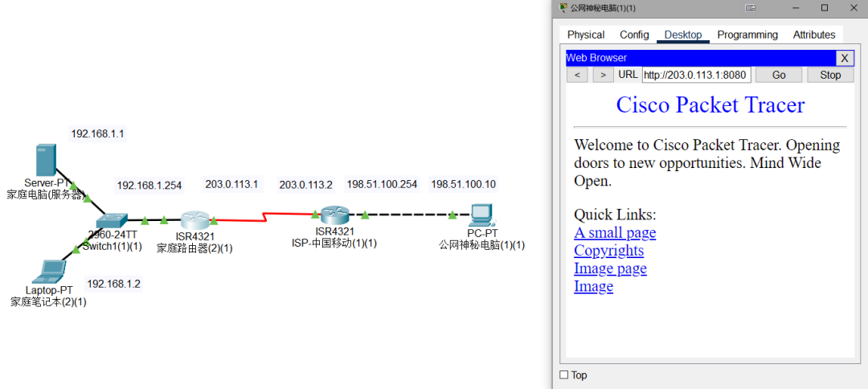Go back in the Web Browser
Image resolution: width=868 pixels, height=389 pixels.
(x=577, y=76)
